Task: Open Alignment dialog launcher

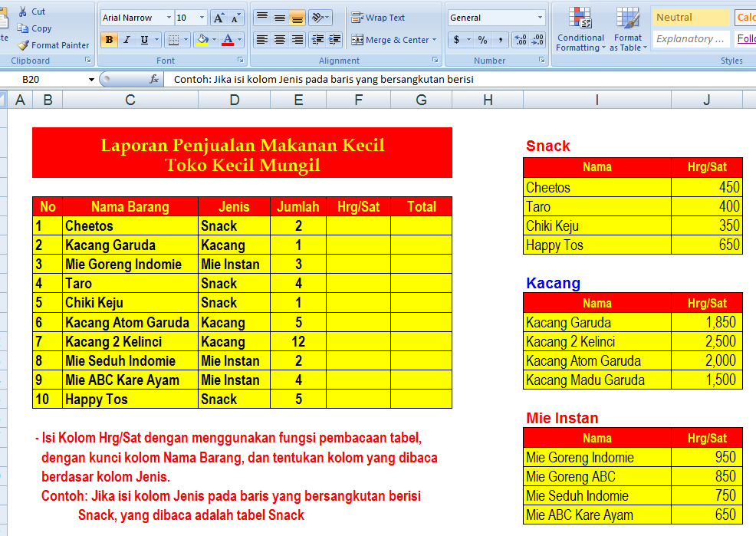Action: (435, 61)
